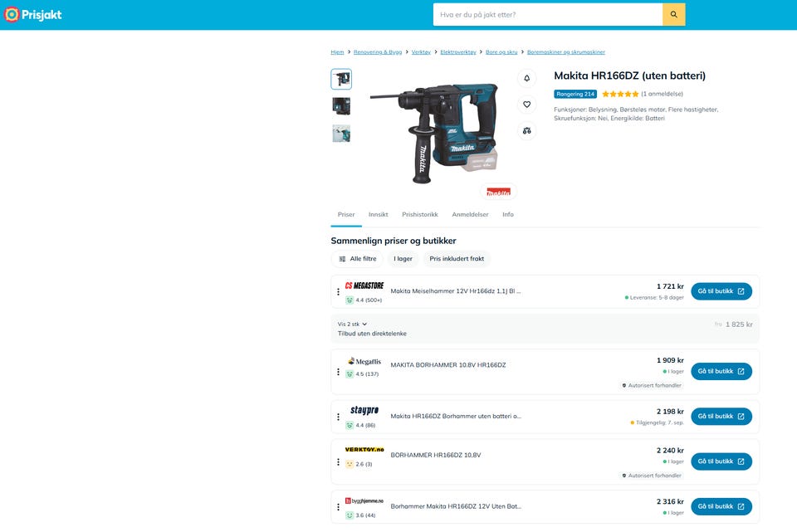Click 'Makita Meiselhammer 12V Hr166dz' offer title
Screen dimensions: 797x532
click(456, 291)
